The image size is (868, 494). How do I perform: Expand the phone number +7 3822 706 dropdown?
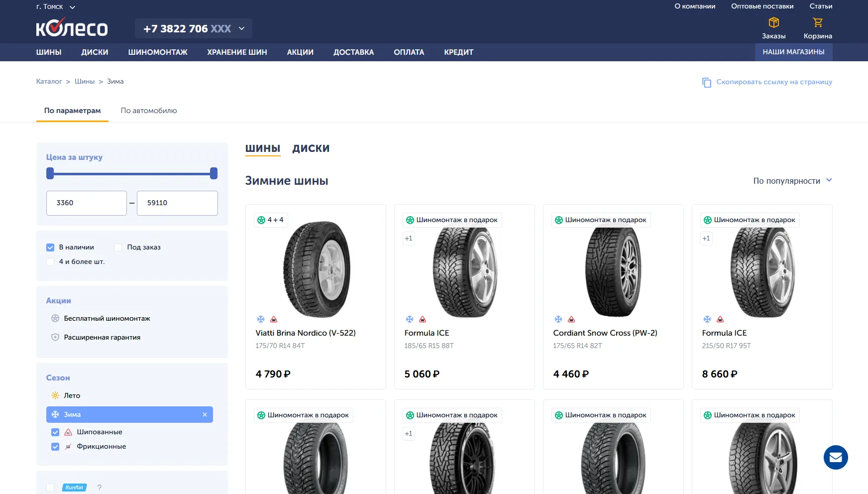coord(194,28)
